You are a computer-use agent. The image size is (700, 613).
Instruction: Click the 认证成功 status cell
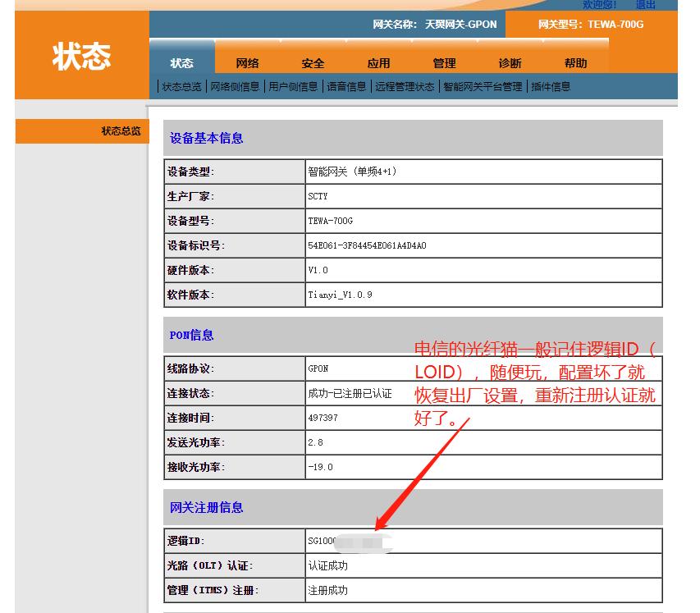pyautogui.click(x=328, y=565)
